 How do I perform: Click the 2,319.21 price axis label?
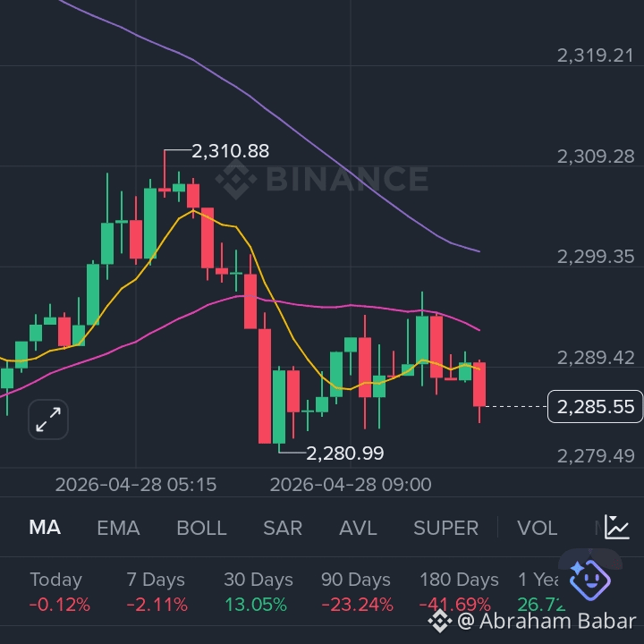click(x=596, y=55)
